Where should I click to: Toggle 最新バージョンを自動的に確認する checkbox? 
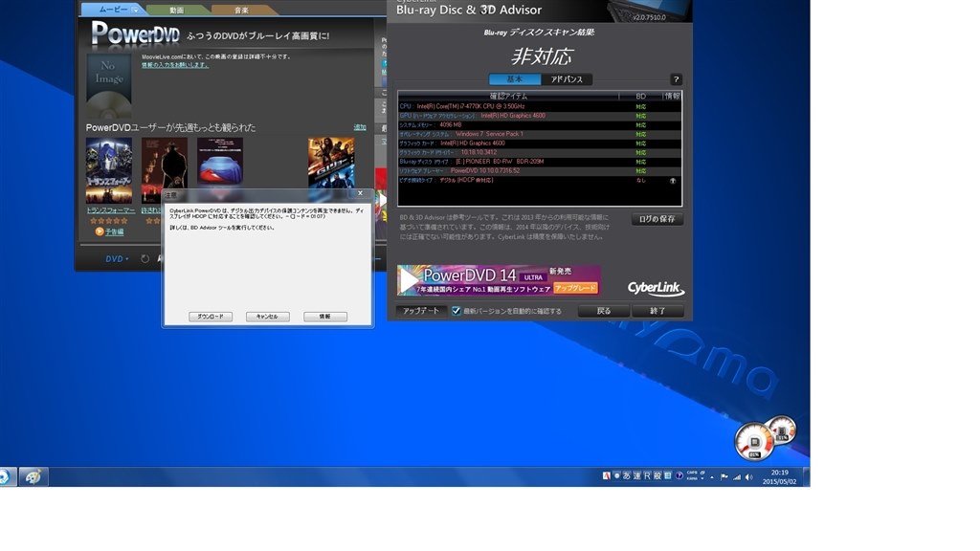tap(457, 311)
